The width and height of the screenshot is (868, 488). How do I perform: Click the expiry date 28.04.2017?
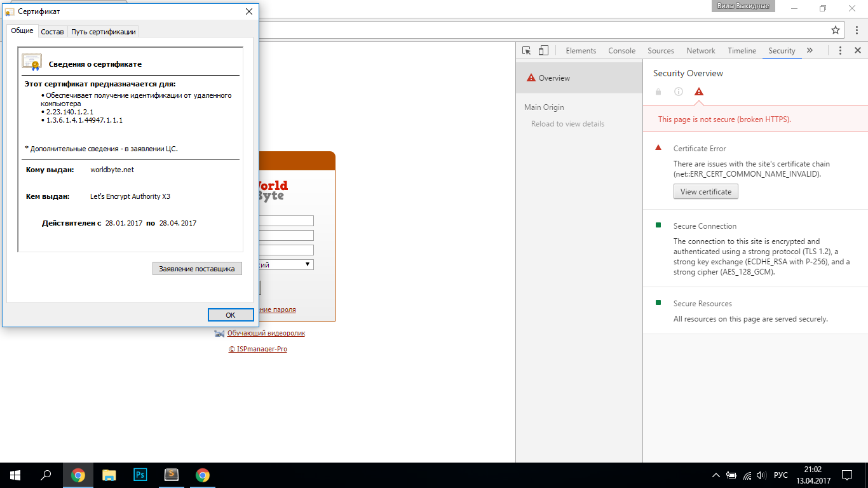point(178,223)
